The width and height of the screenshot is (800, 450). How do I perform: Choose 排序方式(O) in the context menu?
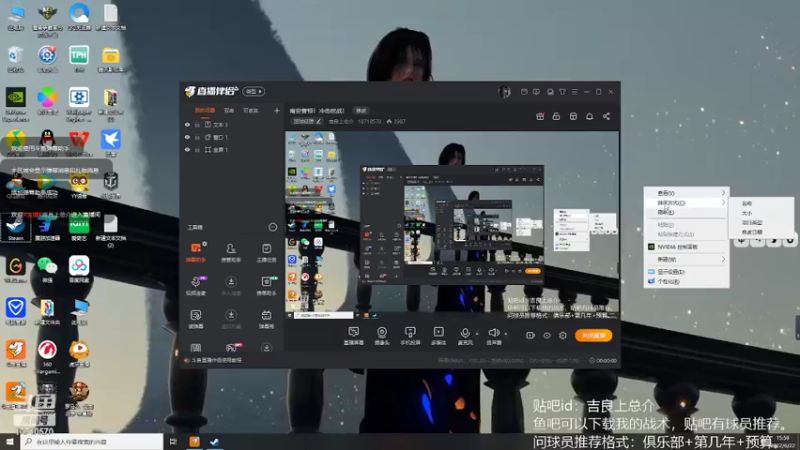pyautogui.click(x=686, y=203)
